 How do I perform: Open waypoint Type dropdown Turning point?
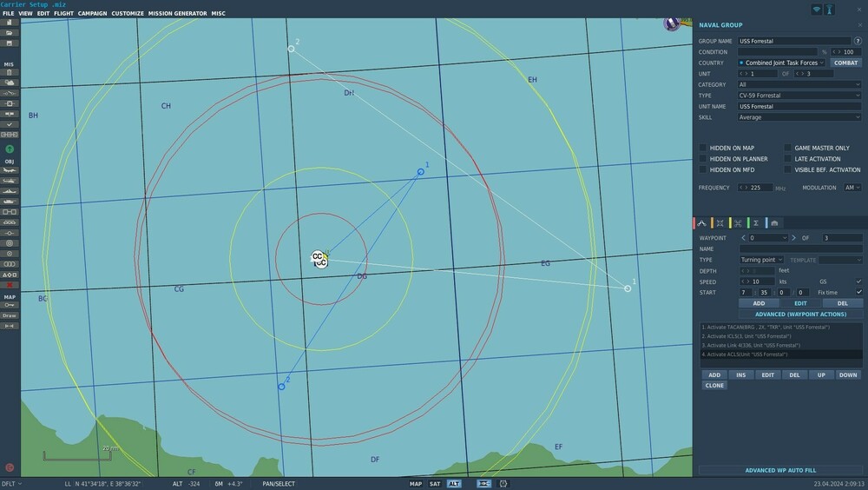(762, 260)
